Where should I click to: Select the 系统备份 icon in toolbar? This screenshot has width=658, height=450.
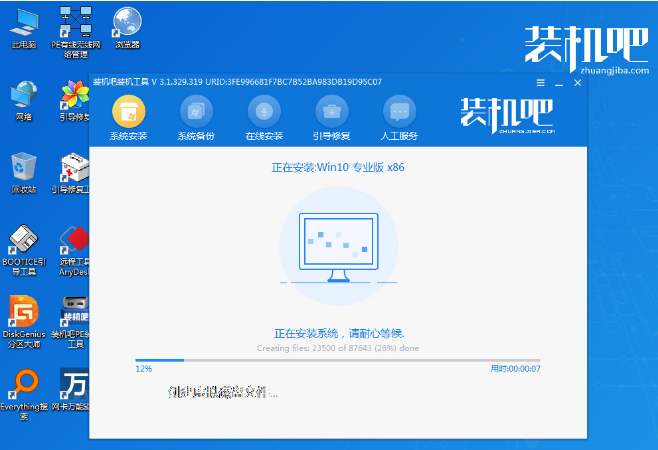click(196, 111)
